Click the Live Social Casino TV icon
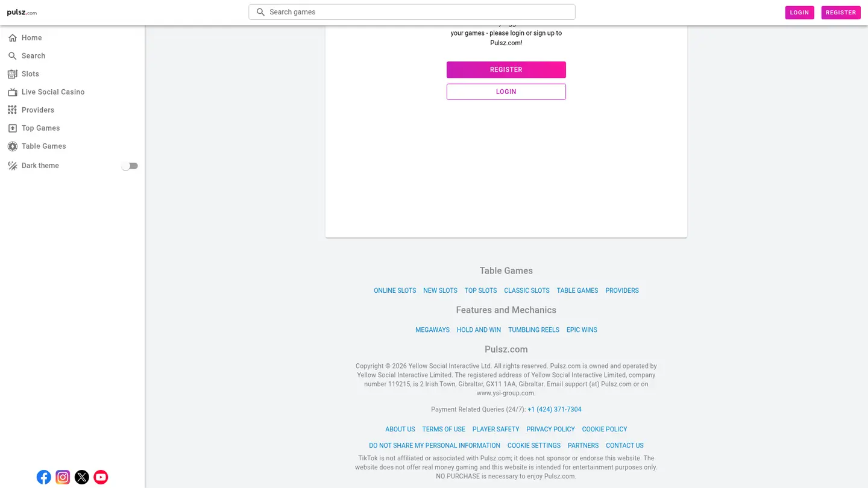Image resolution: width=868 pixels, height=488 pixels. click(12, 92)
